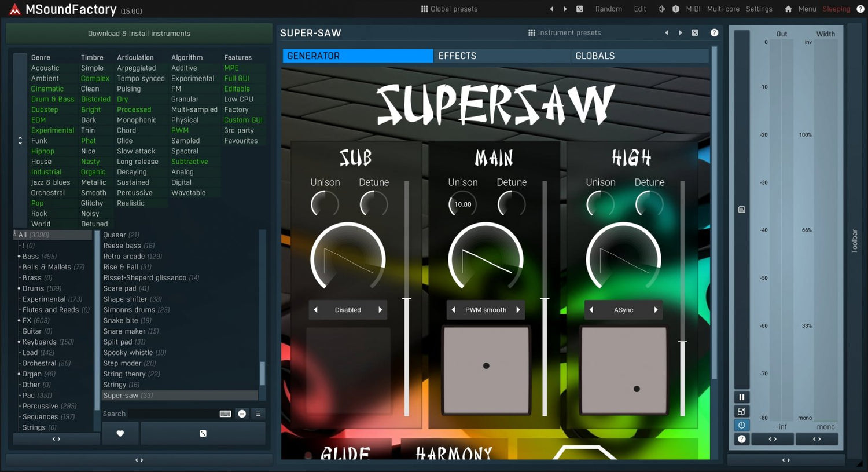Open list menu icon right of Search
The width and height of the screenshot is (868, 472).
258,414
